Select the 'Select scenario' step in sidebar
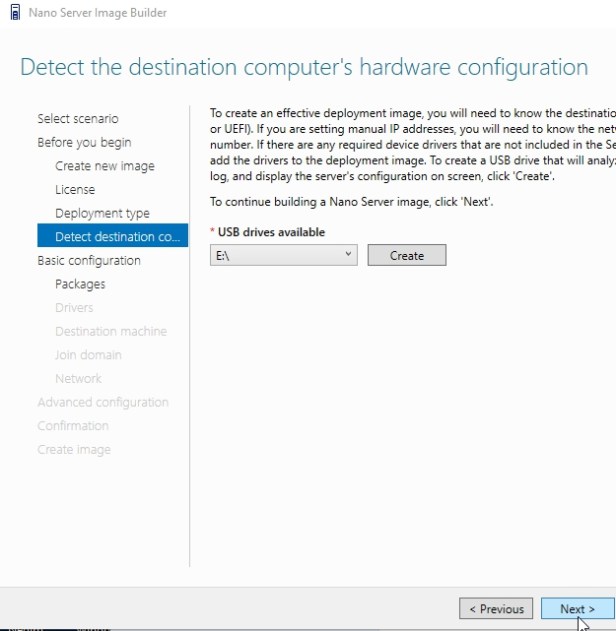Viewport: 616px width, 631px height. (x=78, y=119)
